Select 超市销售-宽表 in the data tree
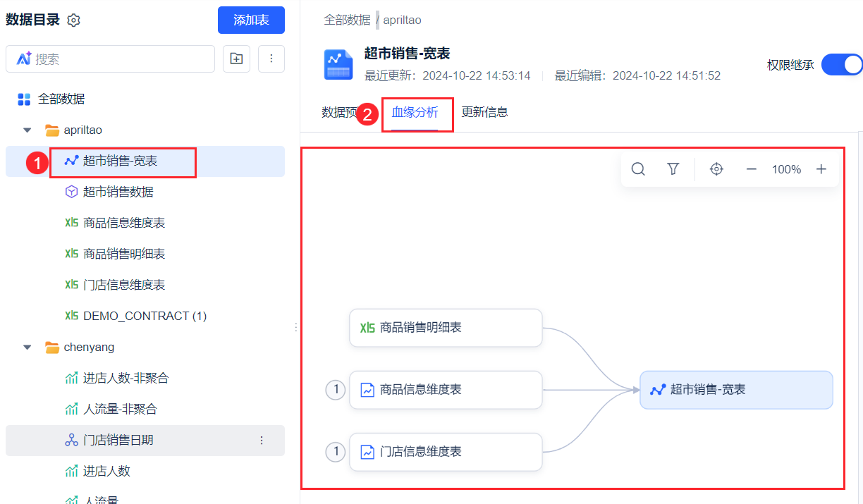This screenshot has width=863, height=504. pos(145,161)
